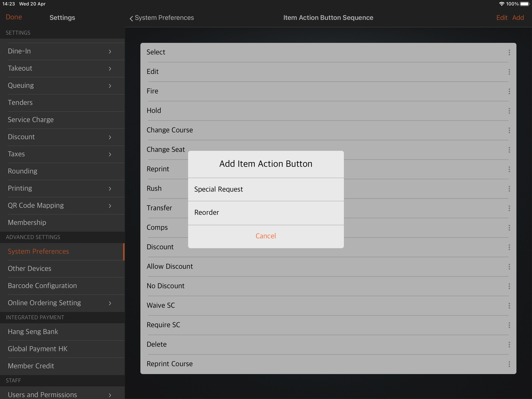
Task: Open Other Devices settings
Action: pyautogui.click(x=62, y=269)
